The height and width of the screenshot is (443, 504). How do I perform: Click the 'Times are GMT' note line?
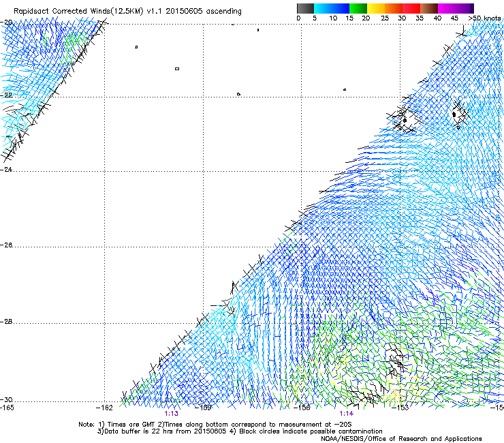tap(215, 425)
